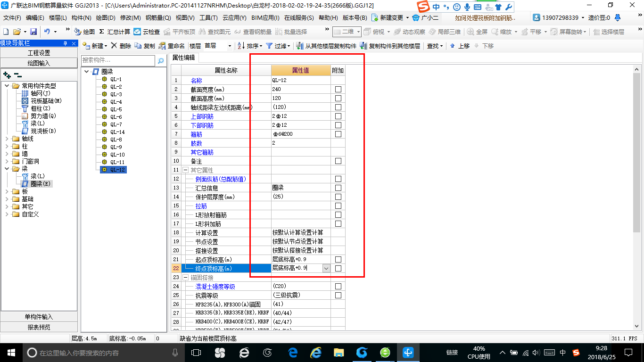This screenshot has width=644, height=362.
Task: Click the 属性编辑 tab
Action: pos(183,58)
